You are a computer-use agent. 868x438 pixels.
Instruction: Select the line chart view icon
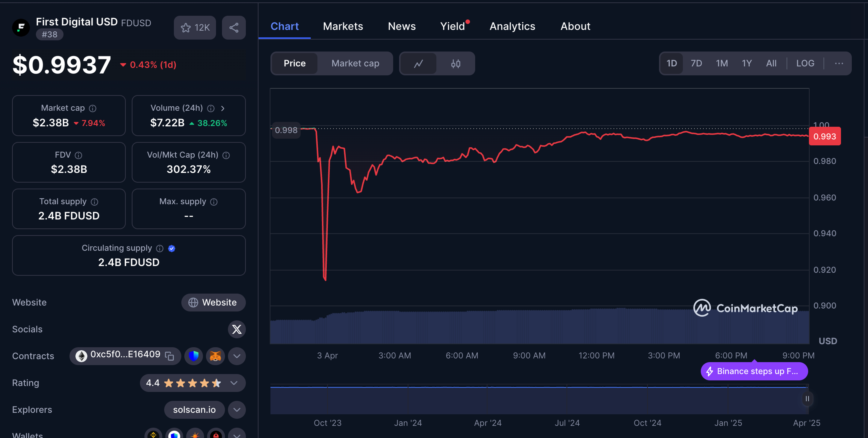[418, 63]
